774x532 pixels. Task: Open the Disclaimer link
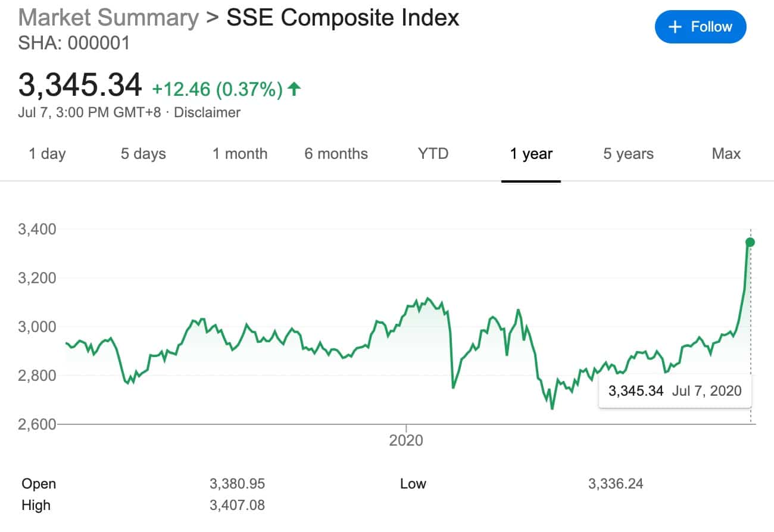tap(207, 112)
